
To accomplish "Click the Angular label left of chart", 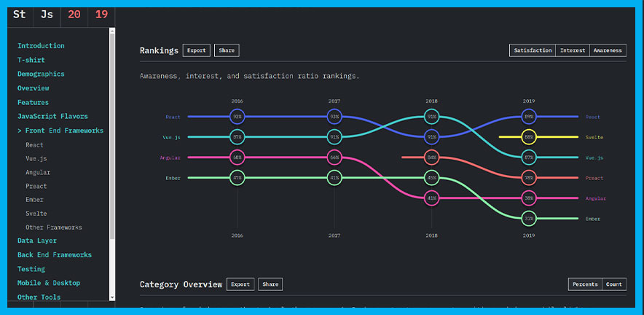I will click(170, 157).
